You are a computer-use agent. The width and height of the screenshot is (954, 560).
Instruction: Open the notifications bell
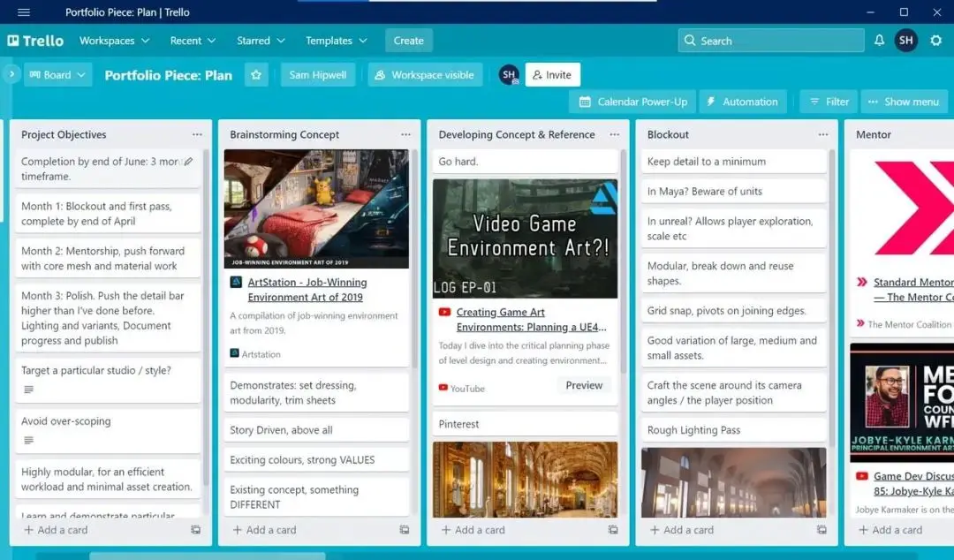point(879,40)
